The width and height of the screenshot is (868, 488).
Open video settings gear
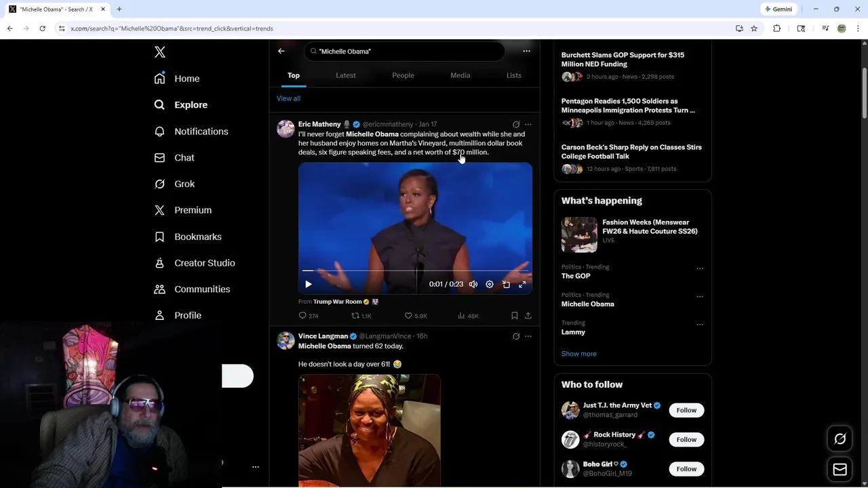[490, 285]
